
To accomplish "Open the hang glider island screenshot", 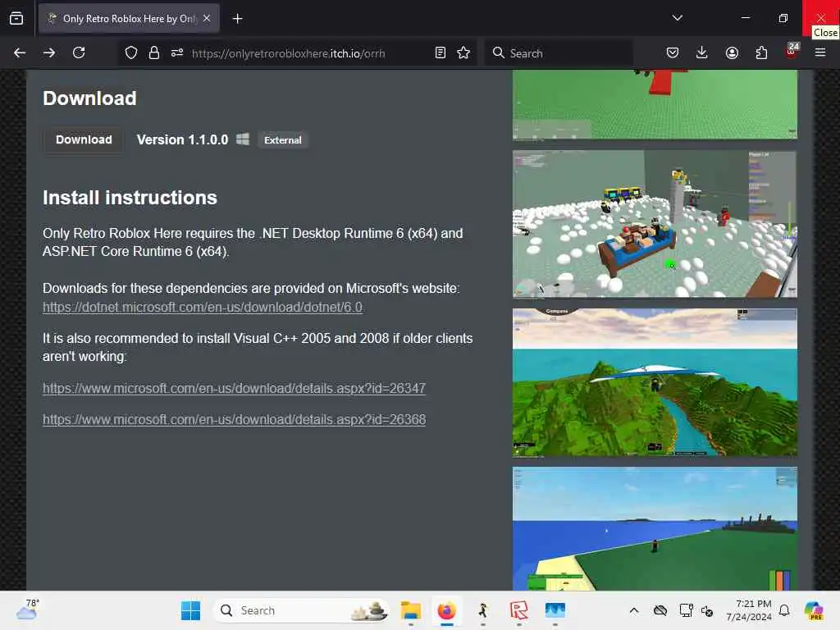I will tap(655, 382).
